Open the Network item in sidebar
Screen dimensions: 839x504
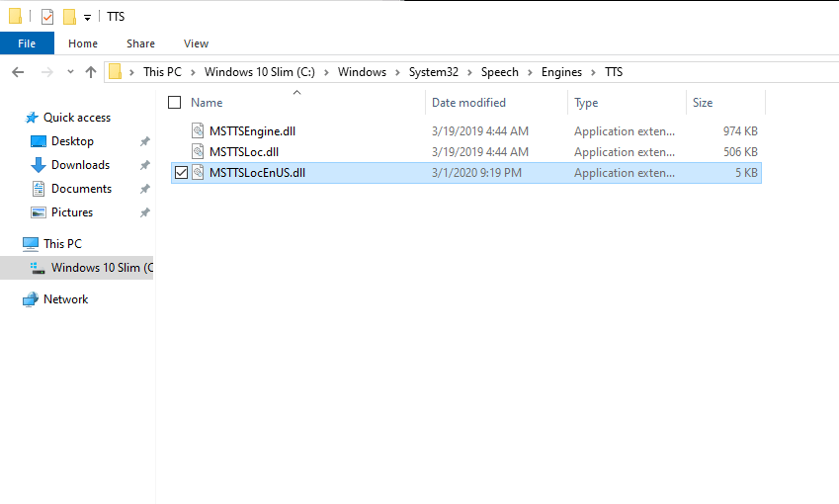[65, 299]
